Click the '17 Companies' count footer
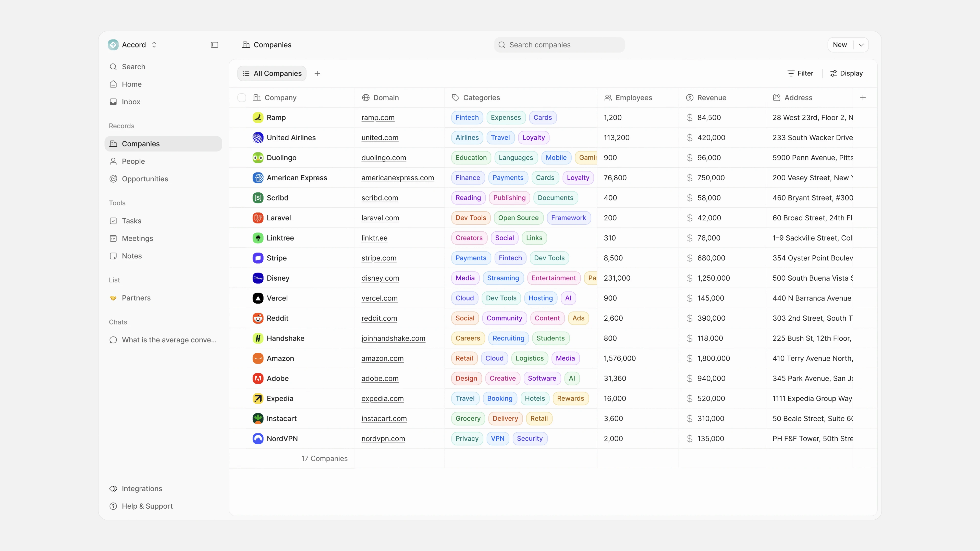The image size is (980, 551). (x=324, y=459)
